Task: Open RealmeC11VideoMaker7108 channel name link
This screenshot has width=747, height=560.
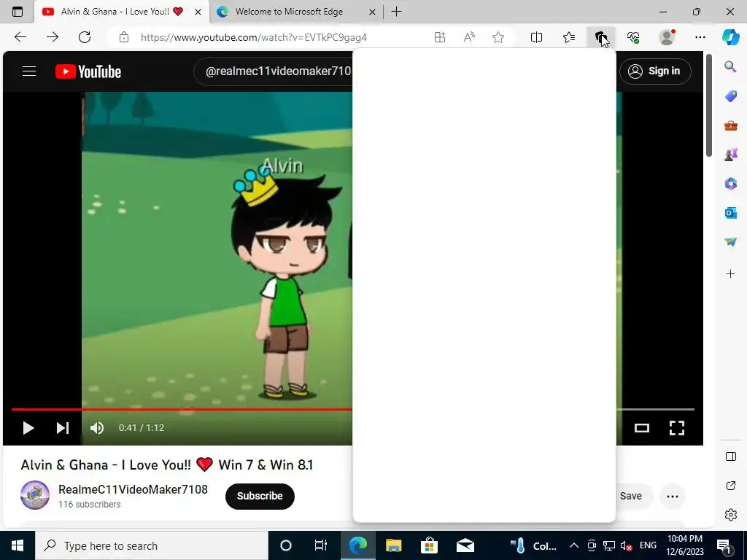Action: point(133,489)
